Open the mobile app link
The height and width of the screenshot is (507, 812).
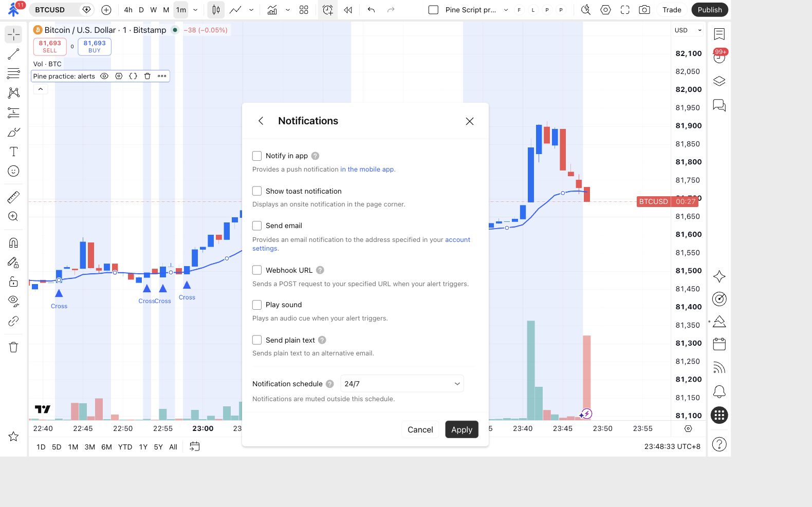(x=367, y=169)
